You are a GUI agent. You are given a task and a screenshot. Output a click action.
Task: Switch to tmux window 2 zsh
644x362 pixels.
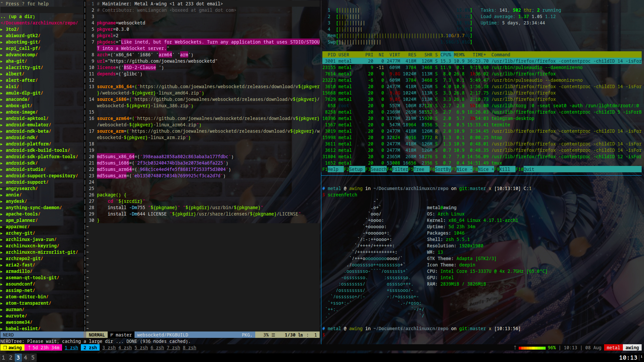pos(90,348)
